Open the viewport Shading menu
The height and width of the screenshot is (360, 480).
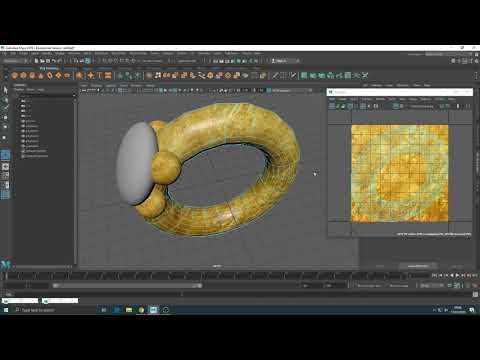(x=96, y=85)
